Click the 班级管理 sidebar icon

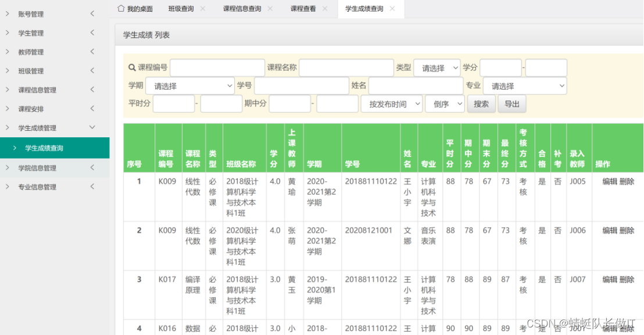(8, 70)
